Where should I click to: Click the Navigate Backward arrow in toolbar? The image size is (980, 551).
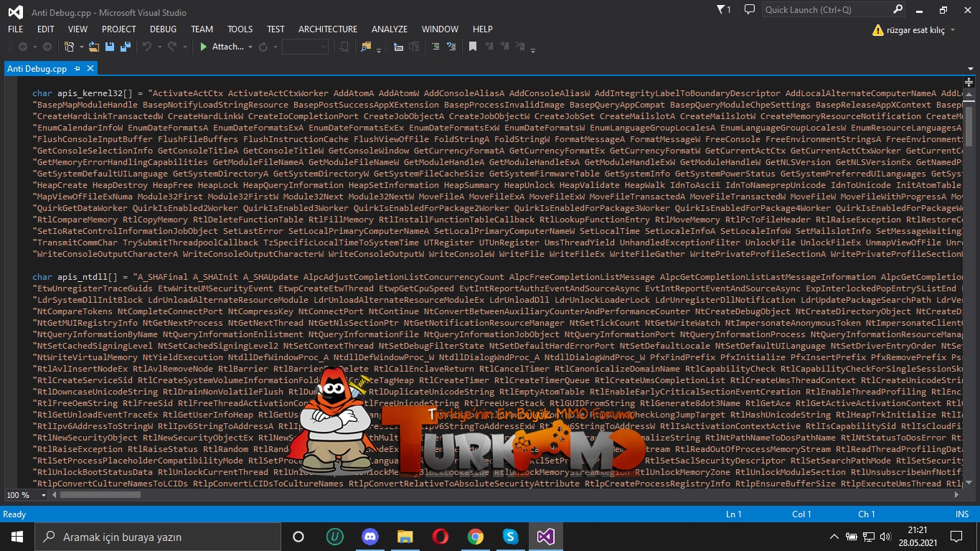point(23,47)
